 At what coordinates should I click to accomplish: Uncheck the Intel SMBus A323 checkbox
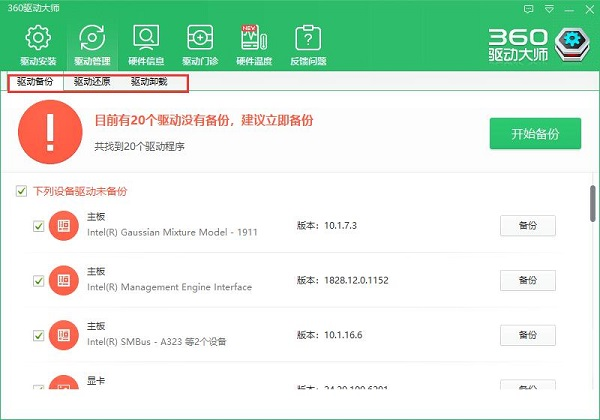click(x=39, y=335)
